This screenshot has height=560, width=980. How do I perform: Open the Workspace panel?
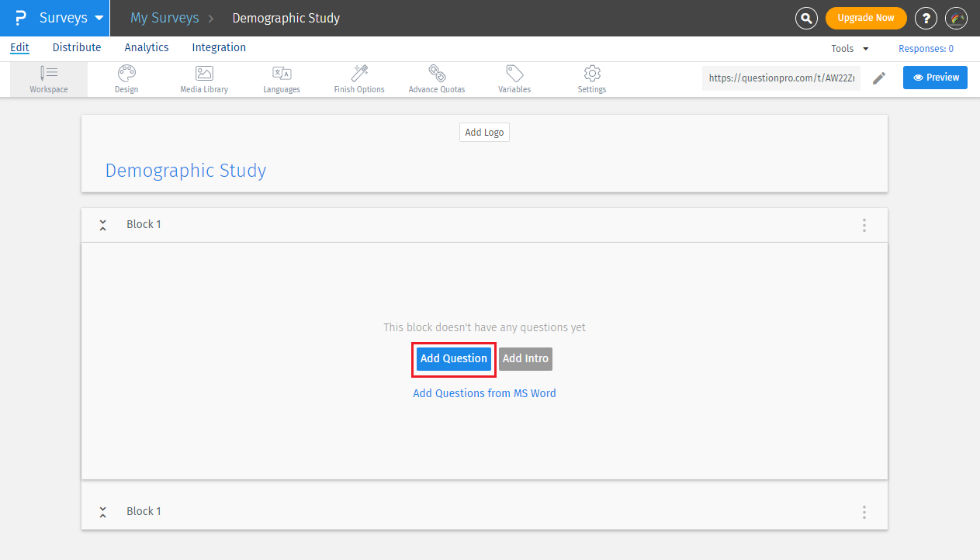(48, 78)
